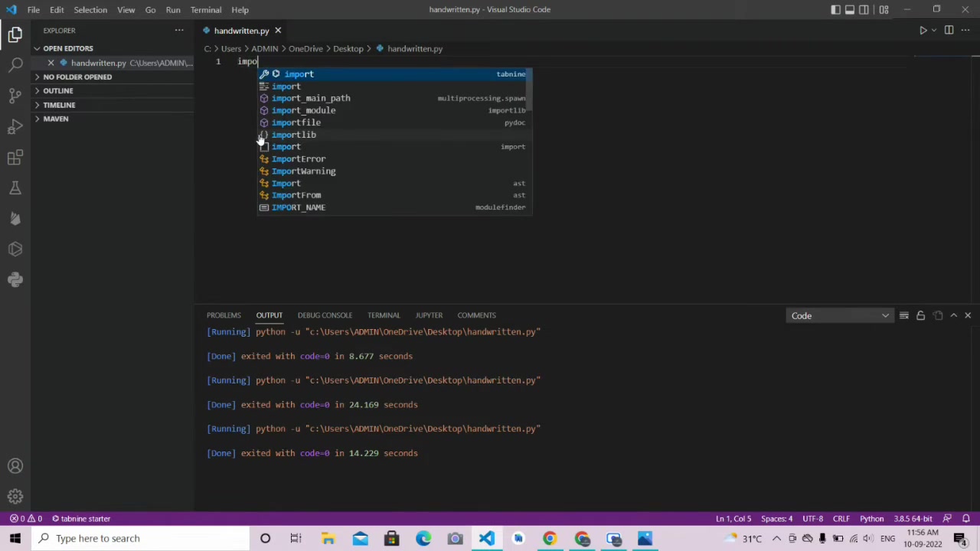Open the Accounts icon in activity bar
Viewport: 980px width, 551px height.
pyautogui.click(x=15, y=466)
